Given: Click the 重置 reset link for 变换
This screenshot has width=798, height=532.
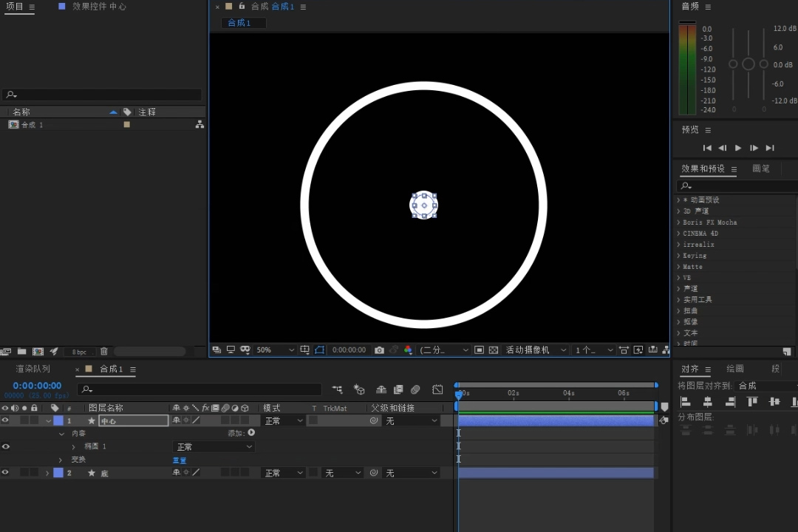Looking at the screenshot, I should (x=180, y=460).
